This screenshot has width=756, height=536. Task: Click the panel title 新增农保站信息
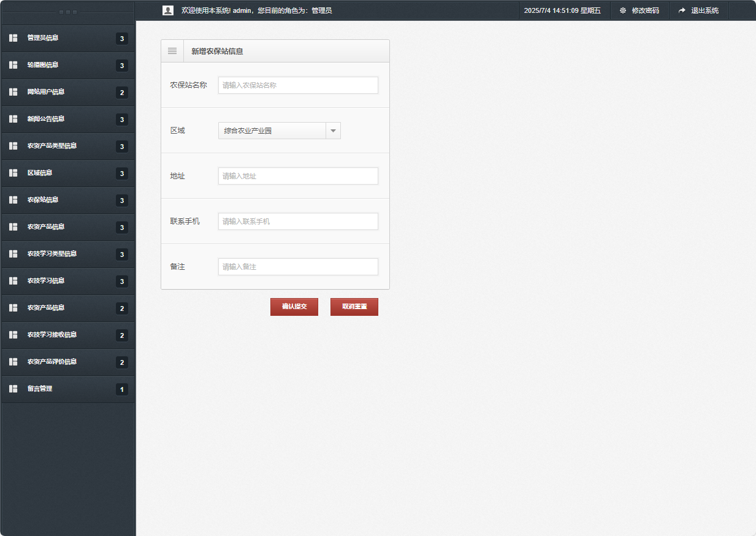(217, 52)
